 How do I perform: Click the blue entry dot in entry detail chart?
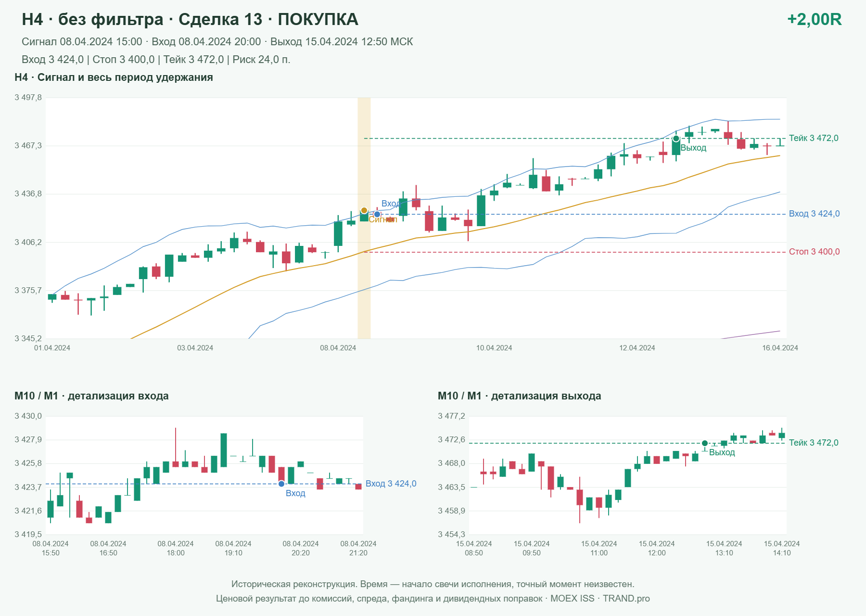point(281,484)
